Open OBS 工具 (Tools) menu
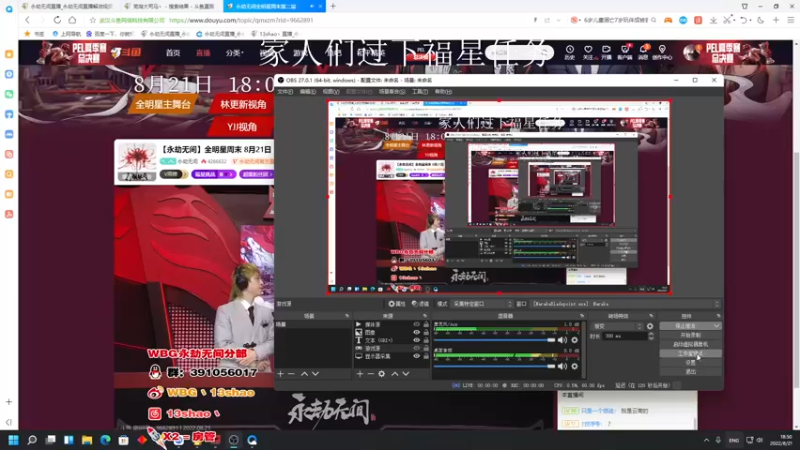 click(x=420, y=92)
